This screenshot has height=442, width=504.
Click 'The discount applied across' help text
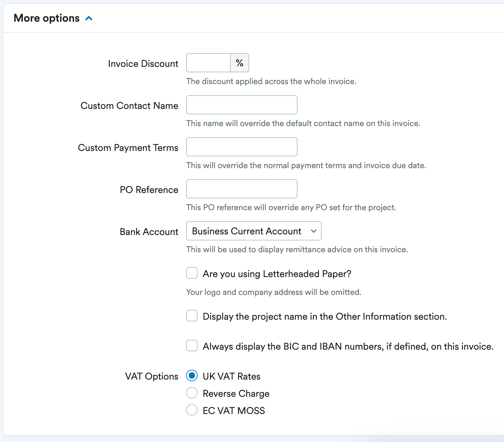point(271,82)
